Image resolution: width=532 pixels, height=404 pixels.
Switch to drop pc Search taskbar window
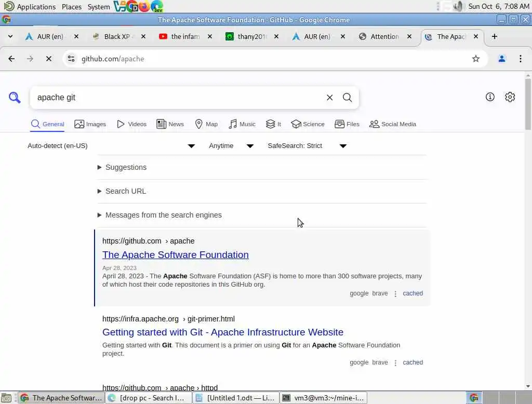pyautogui.click(x=149, y=398)
